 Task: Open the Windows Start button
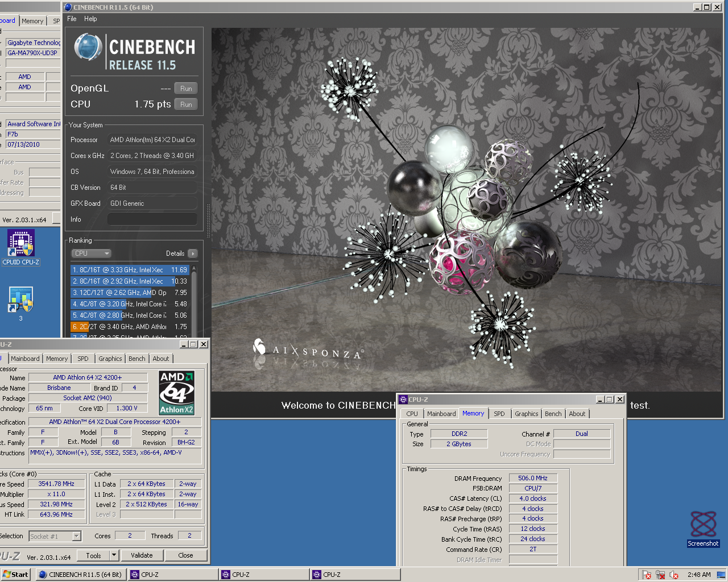pos(15,575)
